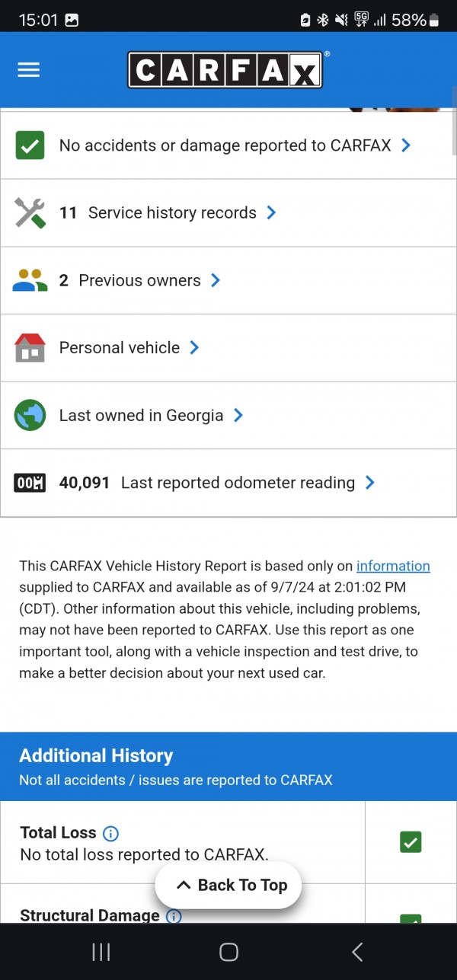
Task: Tap the green no accidents checkmark
Action: [x=30, y=145]
